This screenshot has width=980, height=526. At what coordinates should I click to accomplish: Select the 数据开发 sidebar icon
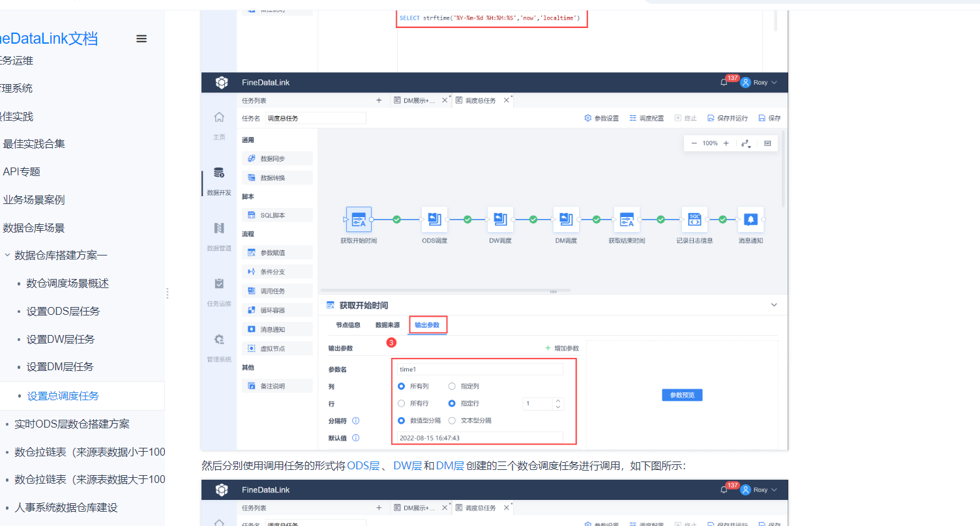(x=219, y=173)
